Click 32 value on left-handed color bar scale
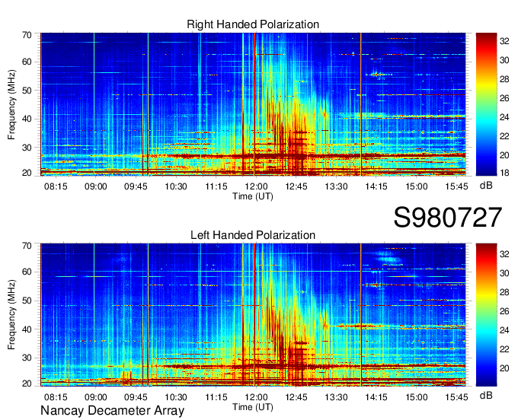 click(504, 254)
